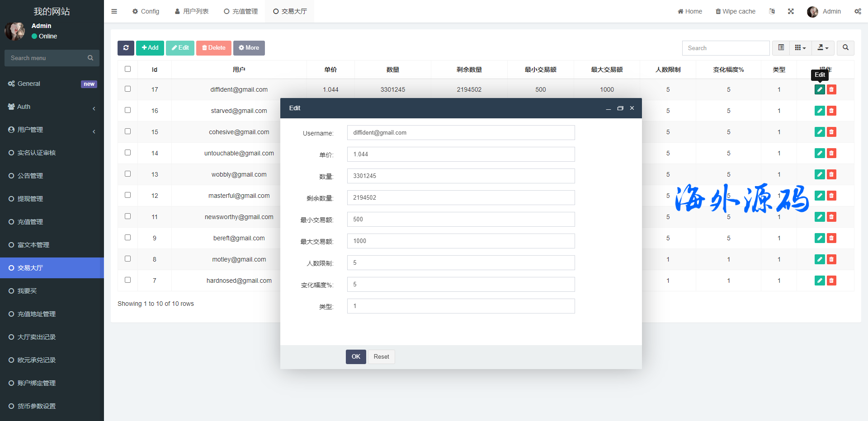
Task: Open the columns dropdown in table toolbar
Action: tap(800, 48)
